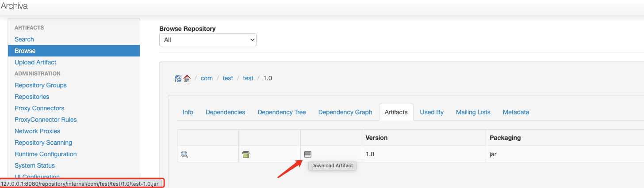Switch to the Info tab
This screenshot has width=644, height=188.
[x=188, y=112]
